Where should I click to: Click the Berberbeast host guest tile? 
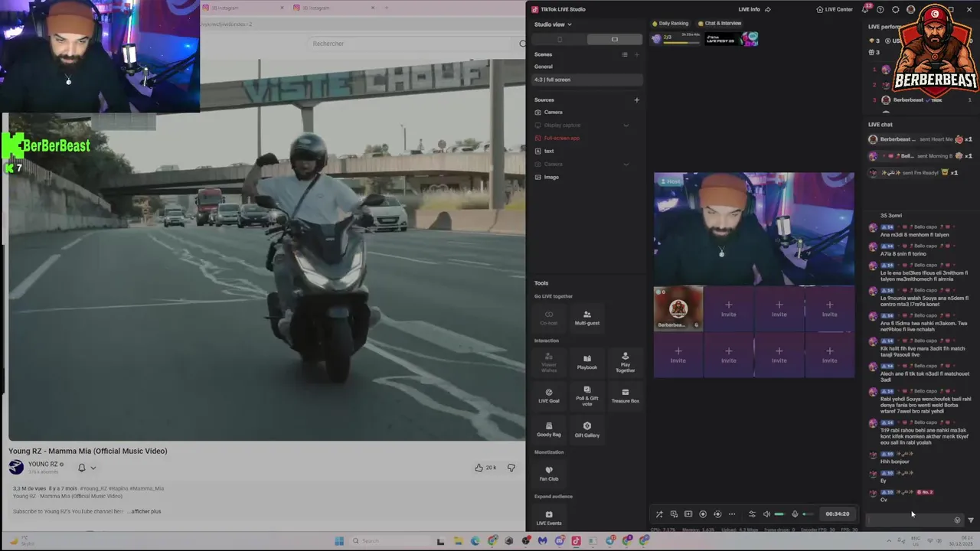[678, 309]
